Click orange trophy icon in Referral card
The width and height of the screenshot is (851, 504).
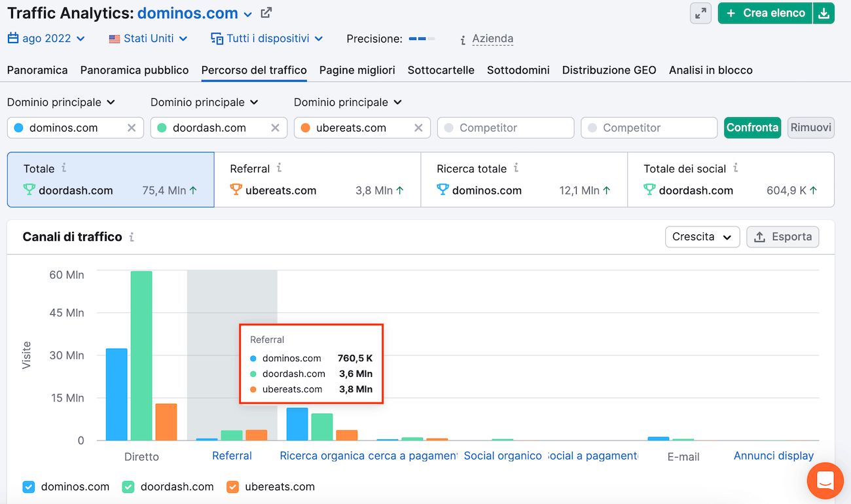tap(236, 190)
